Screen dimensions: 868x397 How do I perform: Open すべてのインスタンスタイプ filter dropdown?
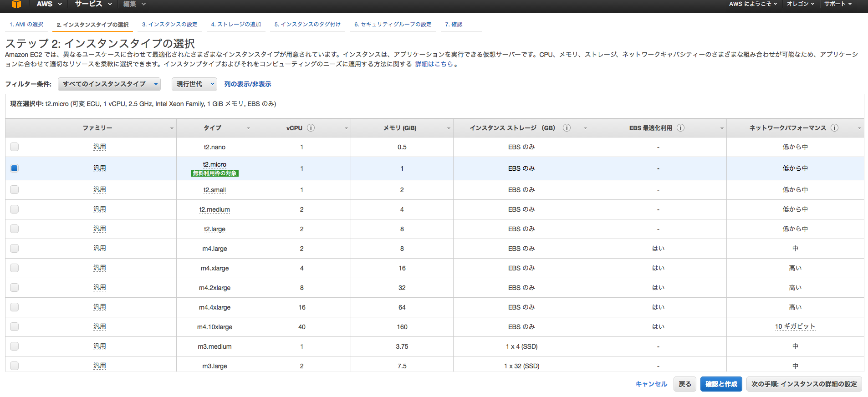(x=109, y=84)
